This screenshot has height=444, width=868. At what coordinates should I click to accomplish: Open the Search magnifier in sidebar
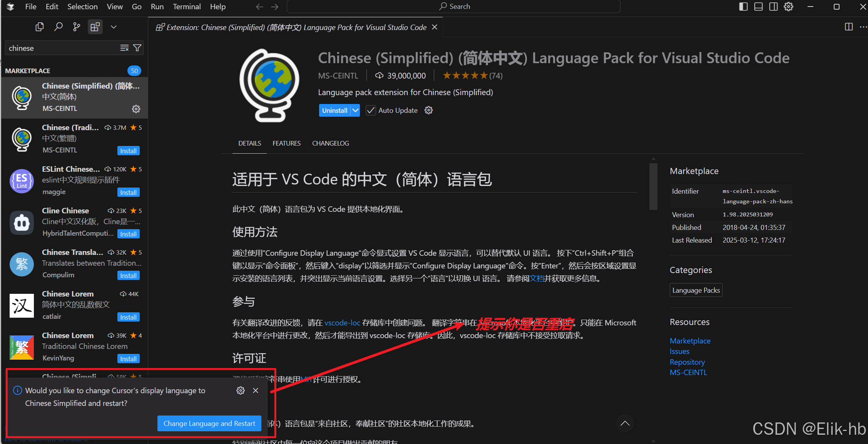(58, 27)
